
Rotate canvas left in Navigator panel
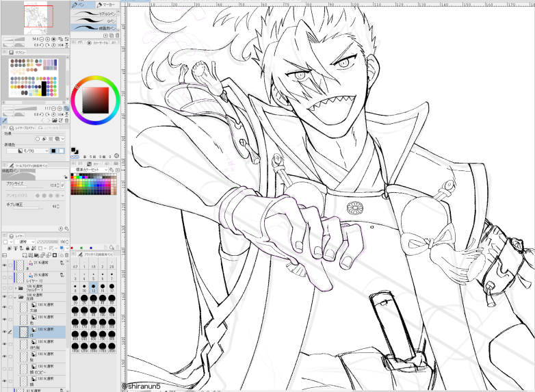point(42,45)
